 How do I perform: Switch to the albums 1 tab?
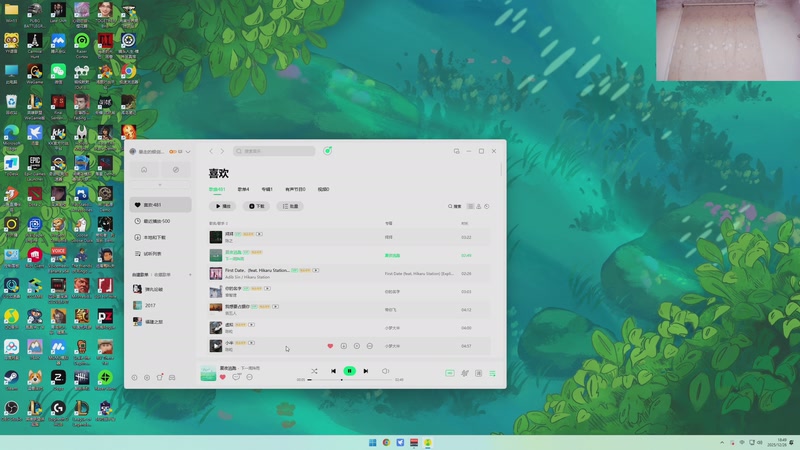tap(267, 189)
